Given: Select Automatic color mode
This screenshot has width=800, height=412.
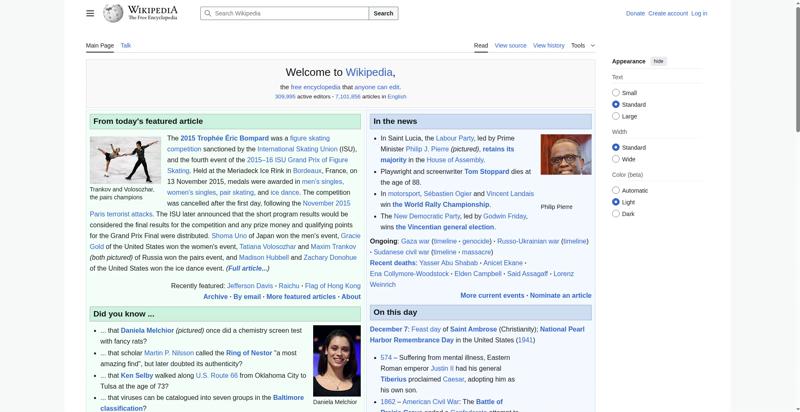Looking at the screenshot, I should pyautogui.click(x=616, y=190).
